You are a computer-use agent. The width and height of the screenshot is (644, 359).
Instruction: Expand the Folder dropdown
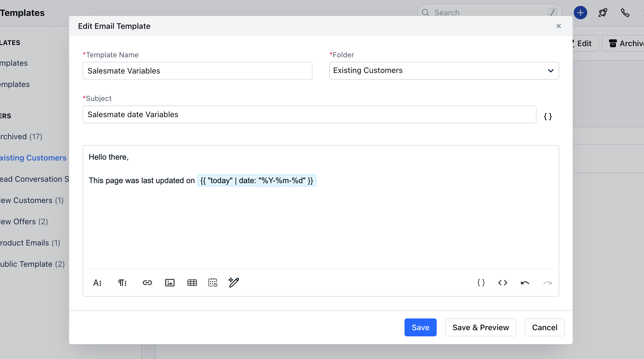[x=444, y=71]
